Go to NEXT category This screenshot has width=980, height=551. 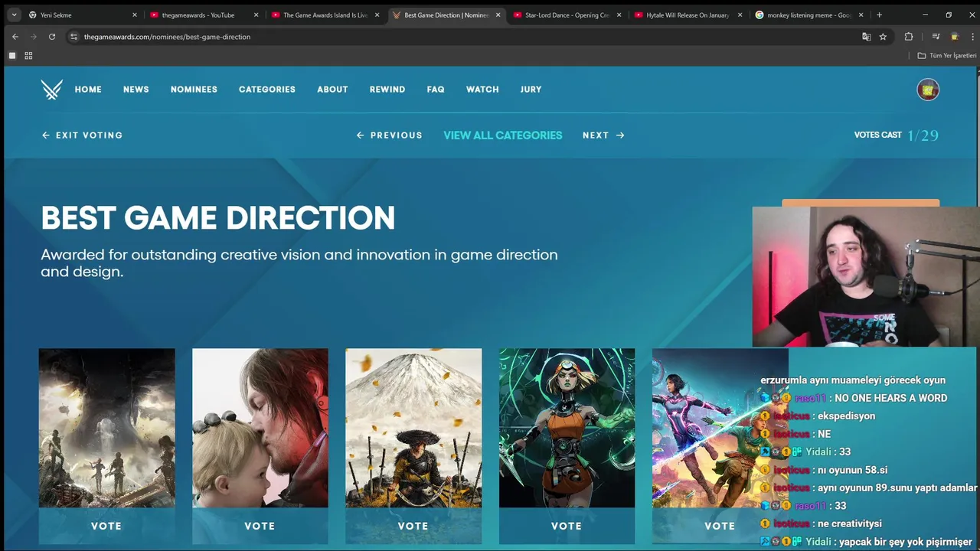click(x=604, y=135)
